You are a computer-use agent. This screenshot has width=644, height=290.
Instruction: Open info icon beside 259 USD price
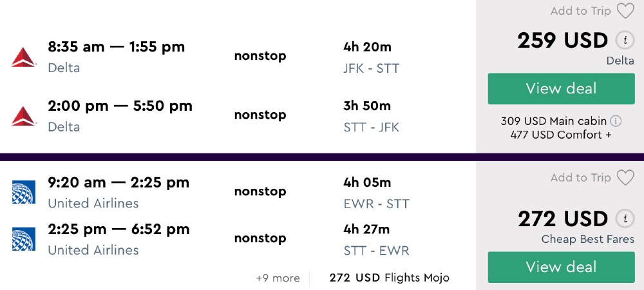[624, 40]
